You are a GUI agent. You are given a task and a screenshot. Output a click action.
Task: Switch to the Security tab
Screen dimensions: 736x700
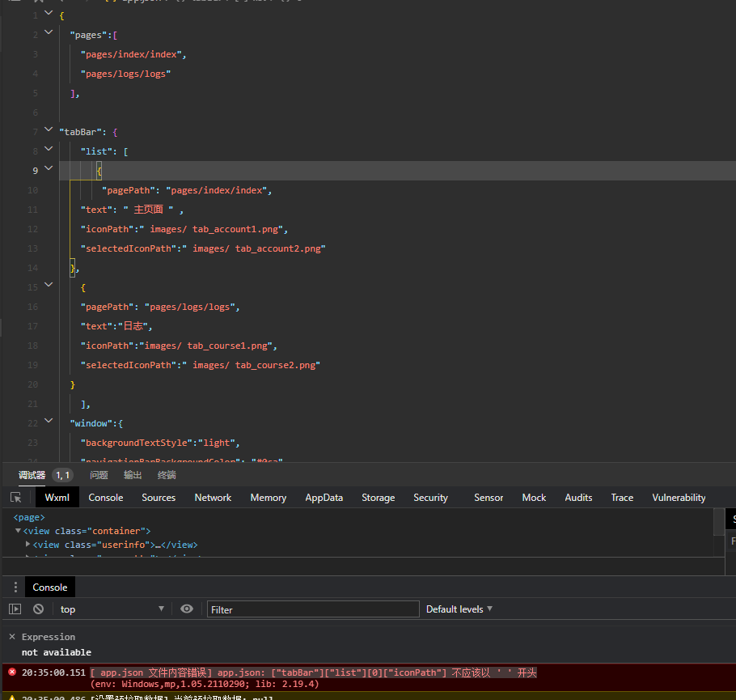pos(430,498)
